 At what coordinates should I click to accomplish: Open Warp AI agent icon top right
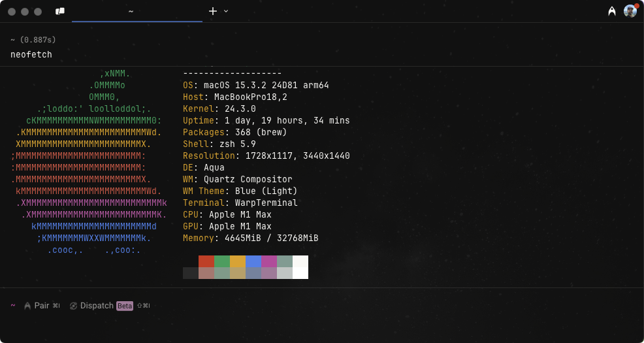click(612, 12)
